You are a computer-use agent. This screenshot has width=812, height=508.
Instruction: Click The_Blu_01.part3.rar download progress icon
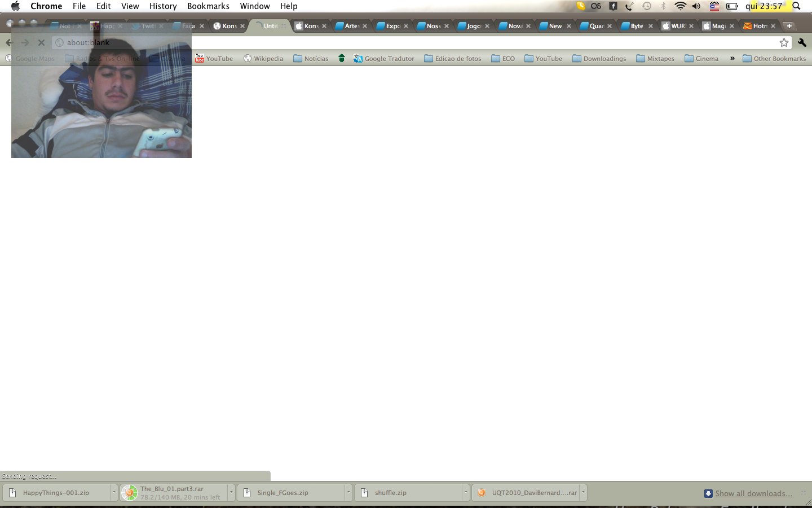pos(130,493)
